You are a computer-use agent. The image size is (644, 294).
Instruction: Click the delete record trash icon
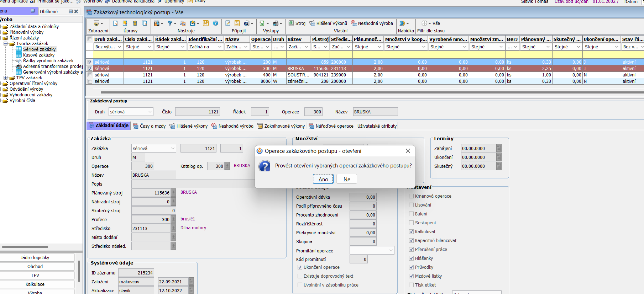(x=135, y=23)
